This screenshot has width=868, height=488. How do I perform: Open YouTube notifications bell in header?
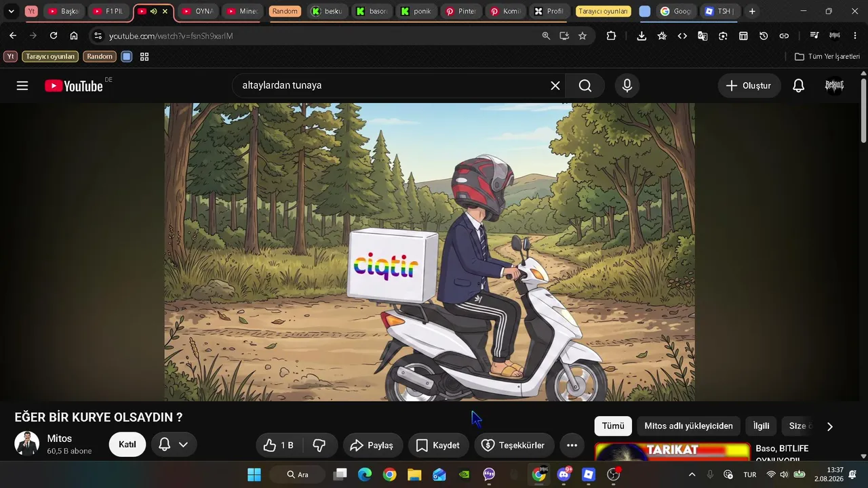coord(799,85)
